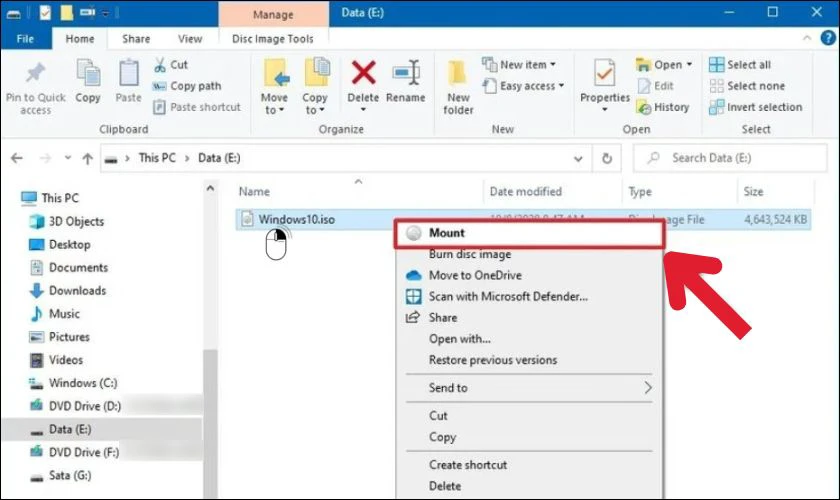Click navigation pane scrollbar up arrow
840x500 pixels.
point(210,189)
